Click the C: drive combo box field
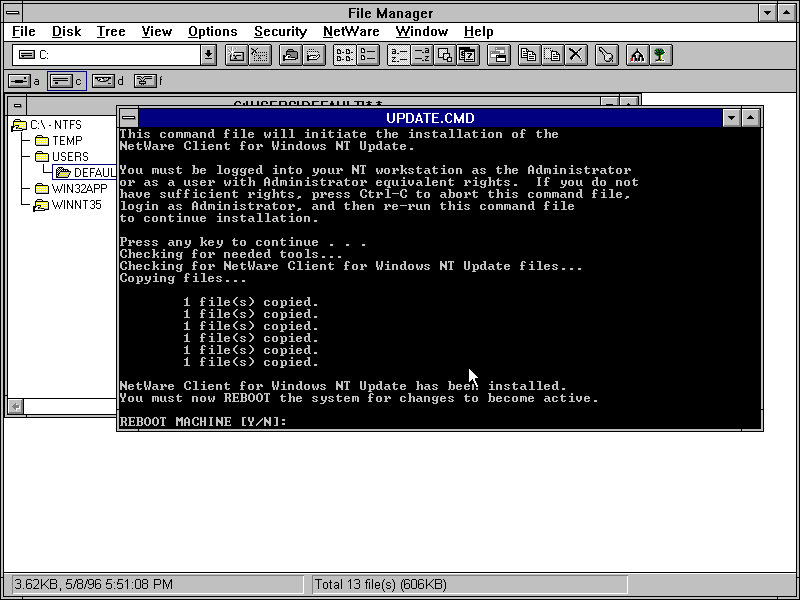 tap(107, 55)
